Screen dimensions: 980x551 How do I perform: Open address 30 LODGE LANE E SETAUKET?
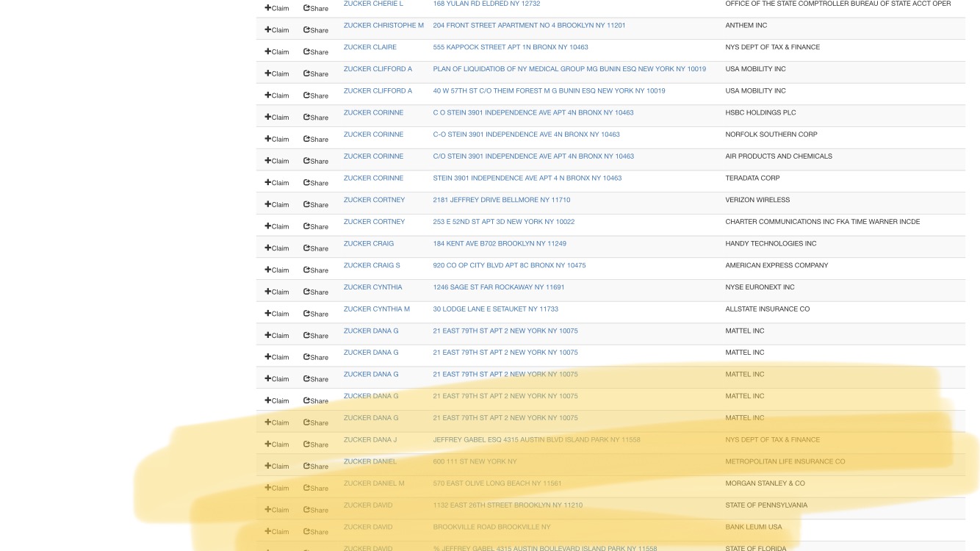[496, 309]
